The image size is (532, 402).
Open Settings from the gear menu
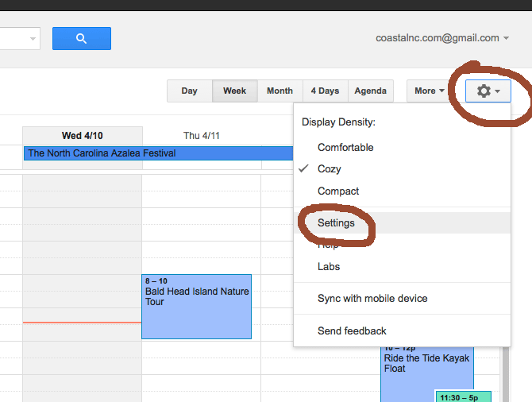coord(336,223)
